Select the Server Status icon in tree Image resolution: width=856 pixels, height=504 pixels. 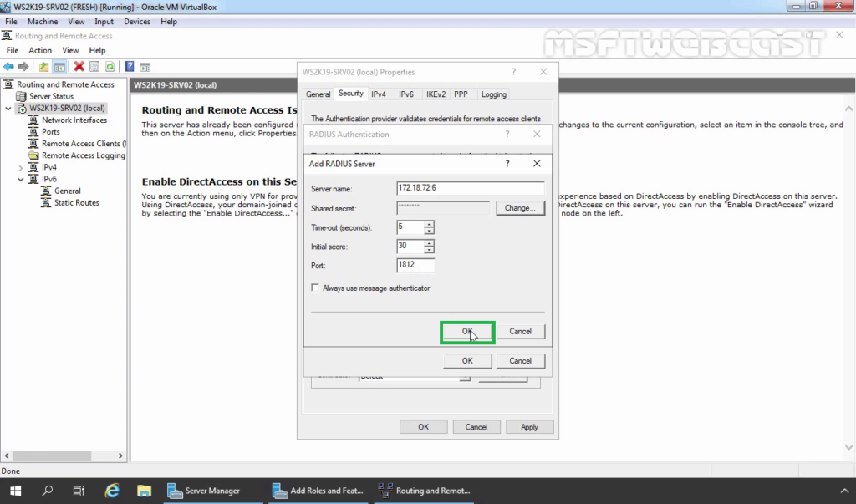[21, 96]
